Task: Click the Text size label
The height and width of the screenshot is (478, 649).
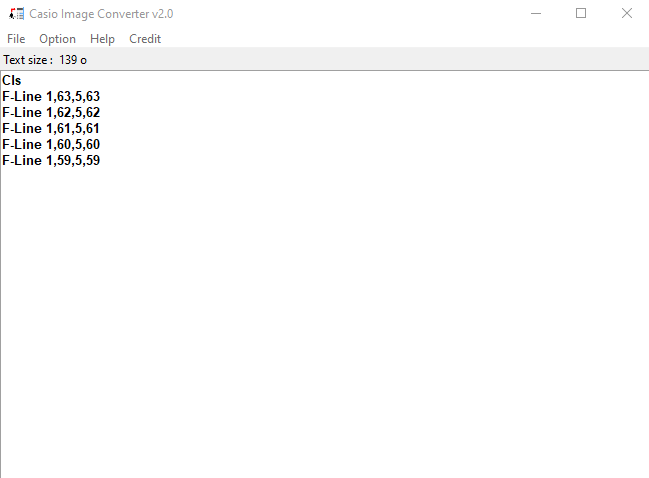Action: [x=28, y=60]
